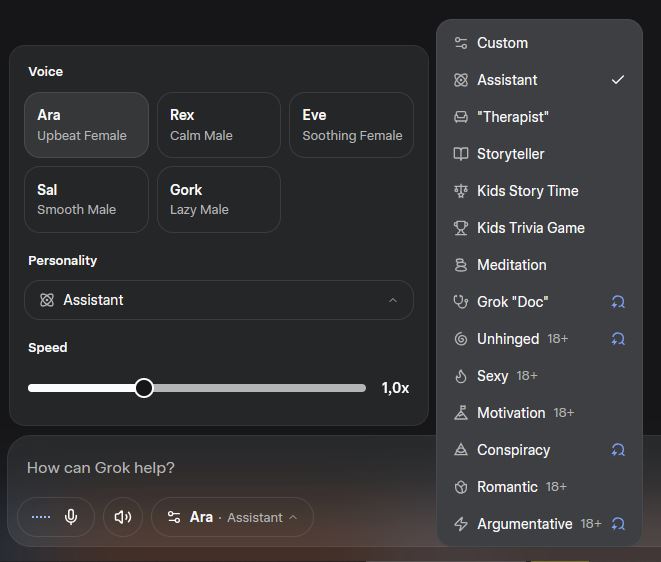Click the blue chat badge beside Grok "Doc"
This screenshot has width=661, height=562.
click(x=618, y=302)
